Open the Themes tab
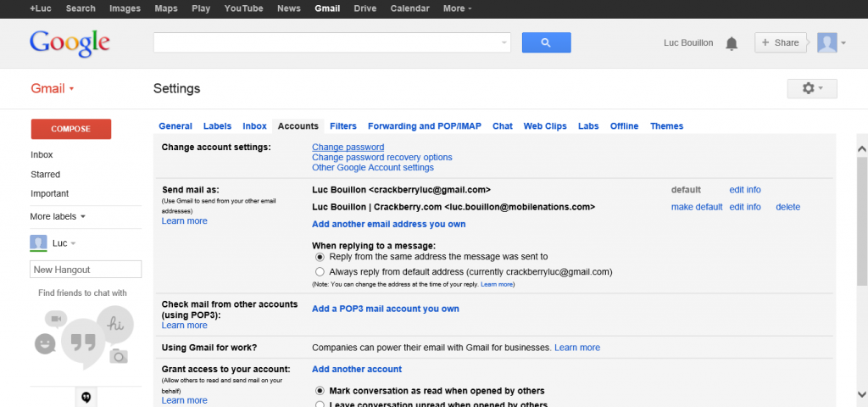The image size is (868, 407). 666,126
